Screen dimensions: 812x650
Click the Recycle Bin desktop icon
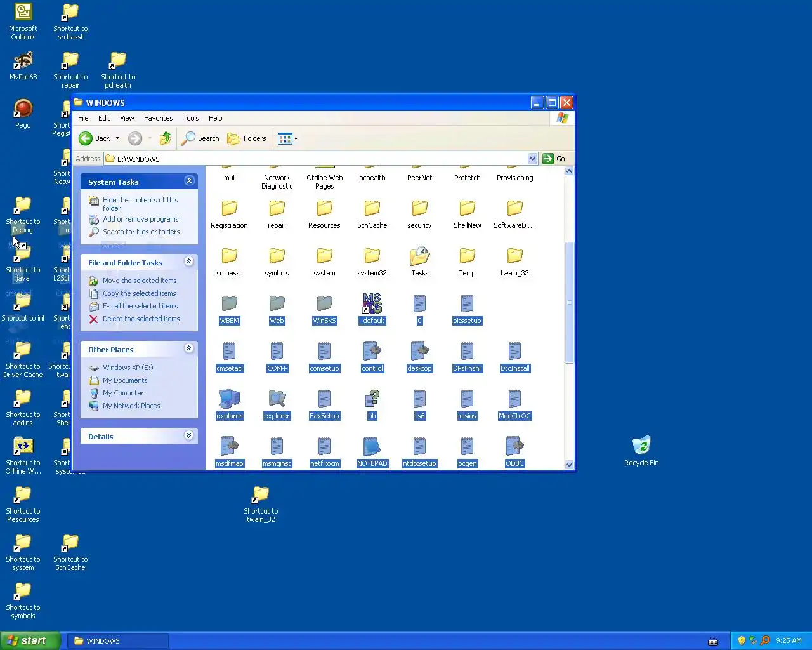[x=641, y=451]
